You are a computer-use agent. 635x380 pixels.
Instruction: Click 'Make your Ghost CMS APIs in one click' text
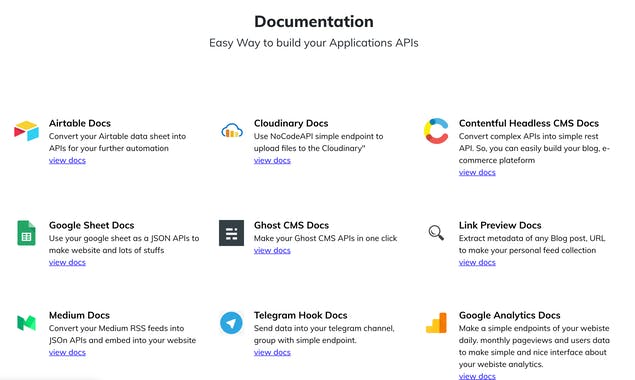click(x=325, y=238)
